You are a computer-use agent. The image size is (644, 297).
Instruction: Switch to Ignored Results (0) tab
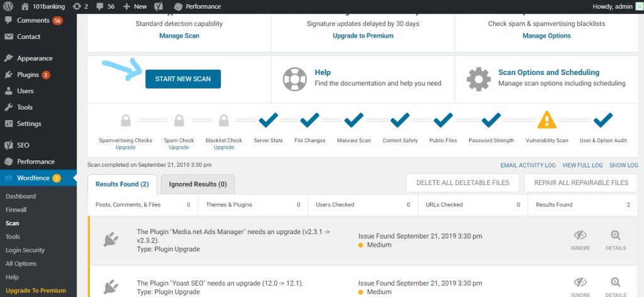(x=197, y=184)
